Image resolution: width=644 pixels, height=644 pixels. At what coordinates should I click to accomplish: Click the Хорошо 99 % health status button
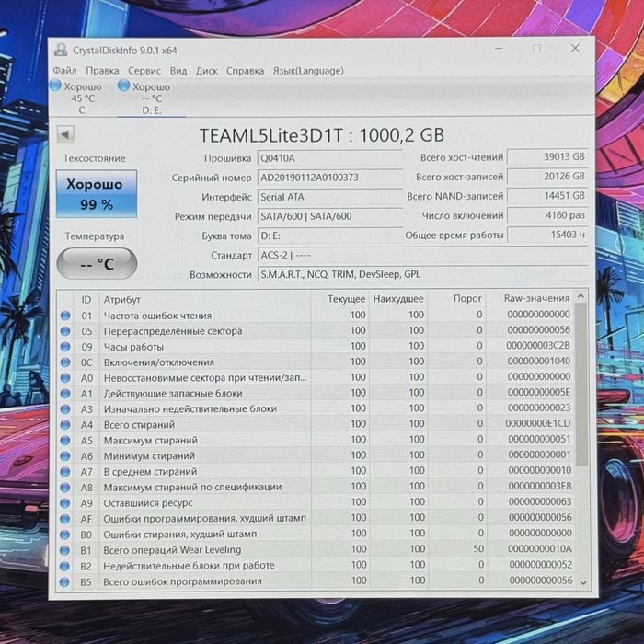pyautogui.click(x=97, y=193)
